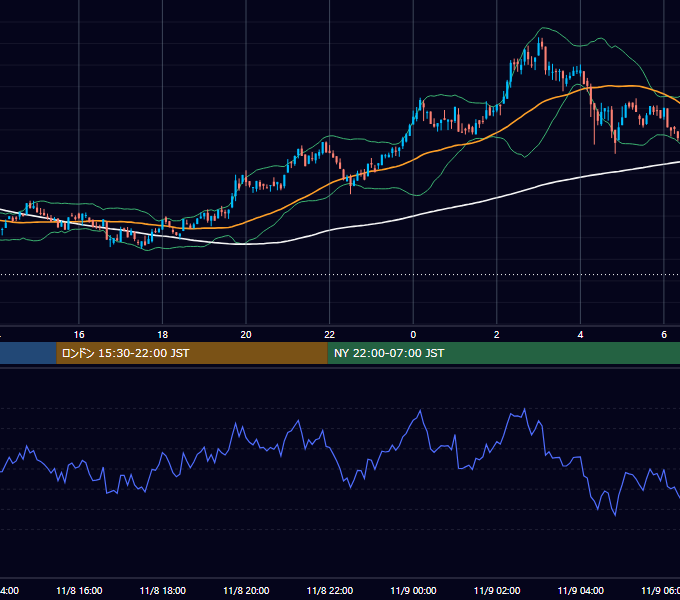Click the 11/8 20:00 time label
This screenshot has width=680, height=600.
click(246, 590)
